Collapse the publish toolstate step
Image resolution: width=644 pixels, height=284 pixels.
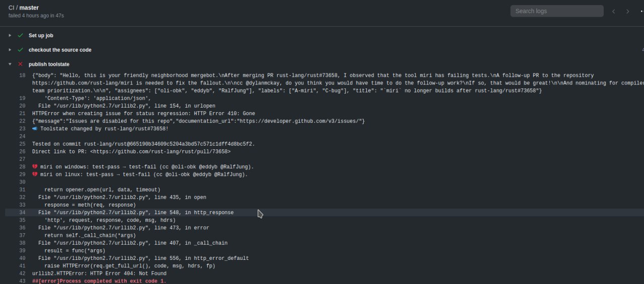pyautogui.click(x=10, y=64)
